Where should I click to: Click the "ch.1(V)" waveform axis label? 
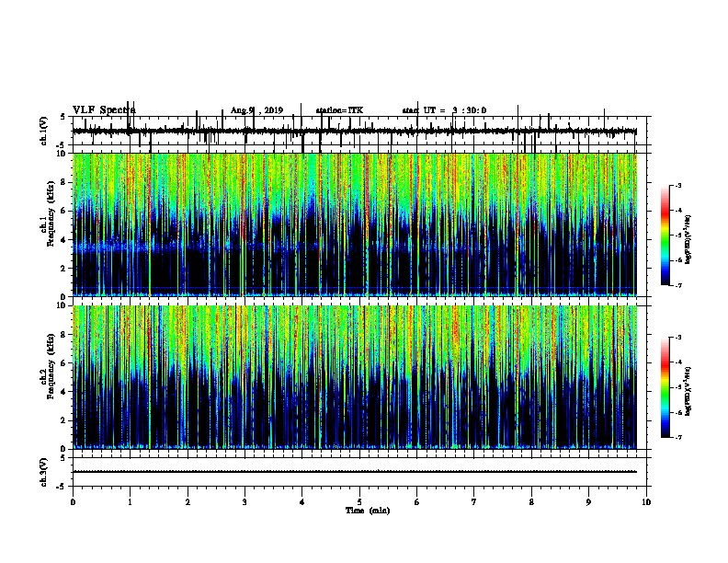[x=44, y=131]
